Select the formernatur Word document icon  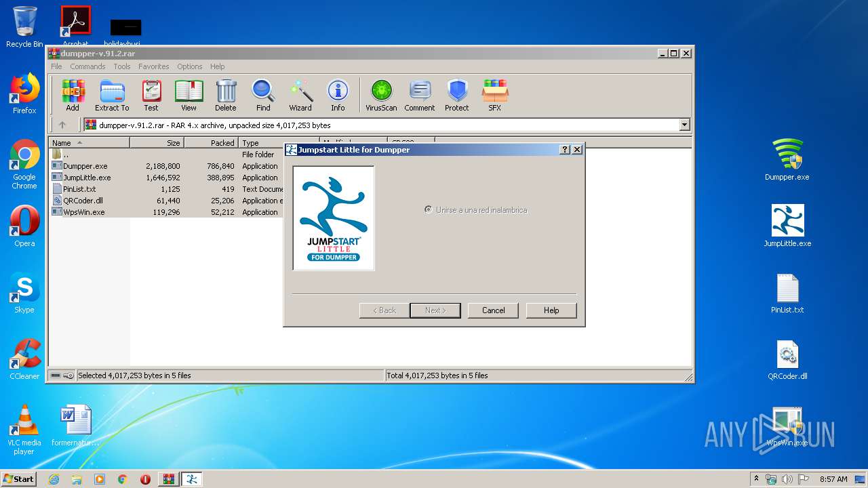76,426
